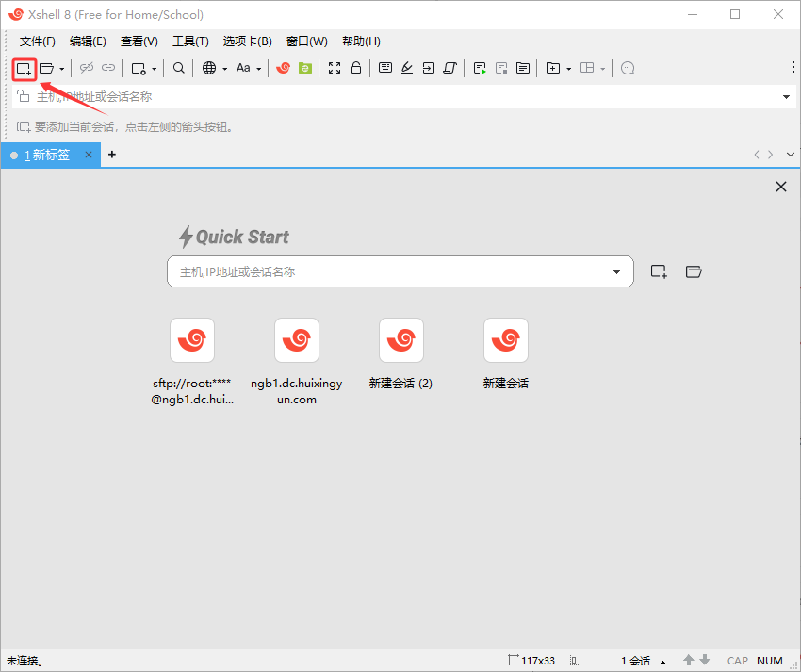Screen dimensions: 801x672
Task: Open the ngb1.dc.huixingyun.com session thumbnail
Action: pyautogui.click(x=297, y=340)
